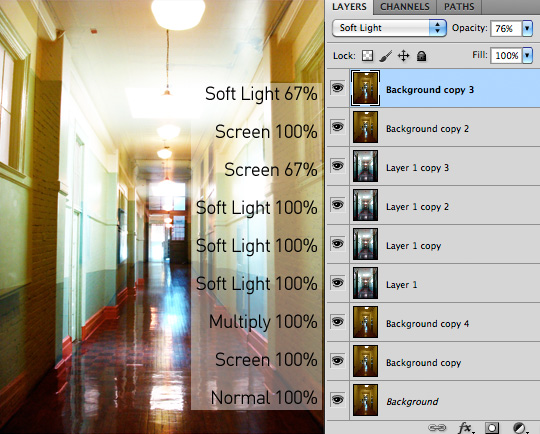Open the Soft Light blend mode dropdown
540x434 pixels.
coord(389,28)
